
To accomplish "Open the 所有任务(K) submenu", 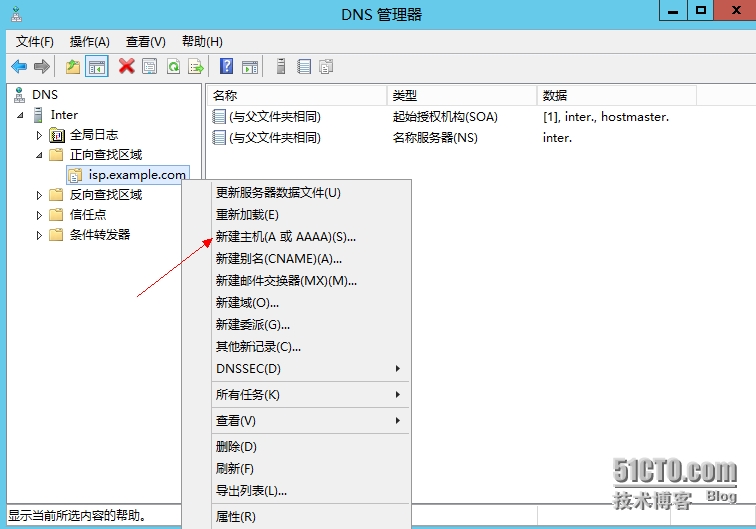I will 310,395.
